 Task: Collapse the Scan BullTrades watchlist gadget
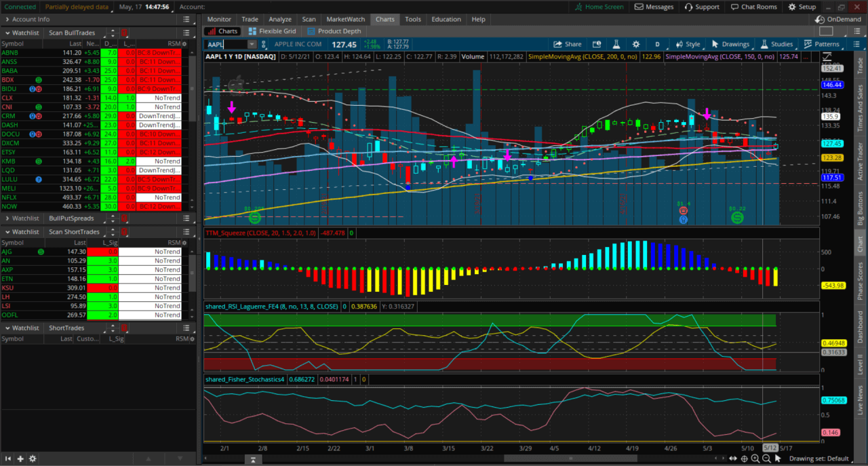(x=7, y=33)
